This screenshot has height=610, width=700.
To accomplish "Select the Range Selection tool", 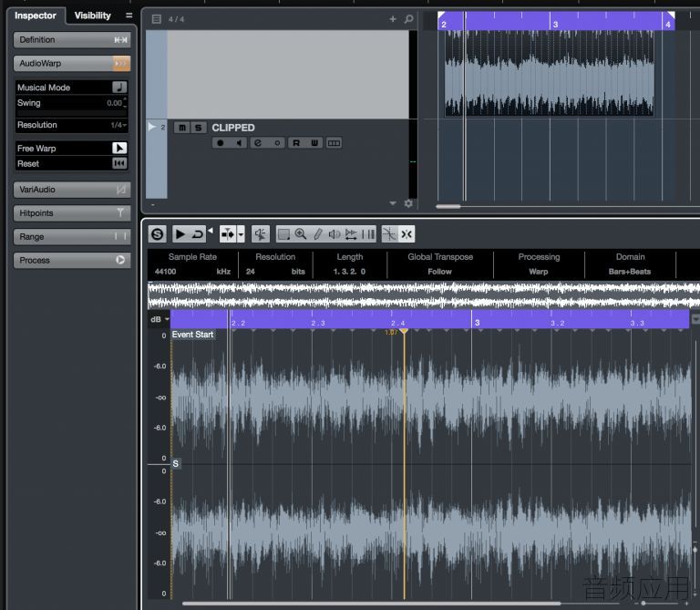I will pyautogui.click(x=283, y=234).
